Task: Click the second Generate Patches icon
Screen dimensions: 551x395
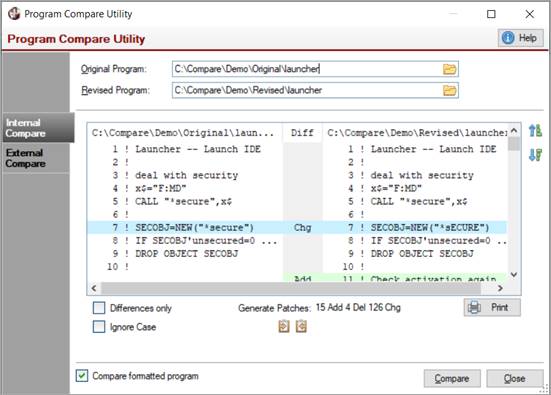Action: (x=301, y=326)
